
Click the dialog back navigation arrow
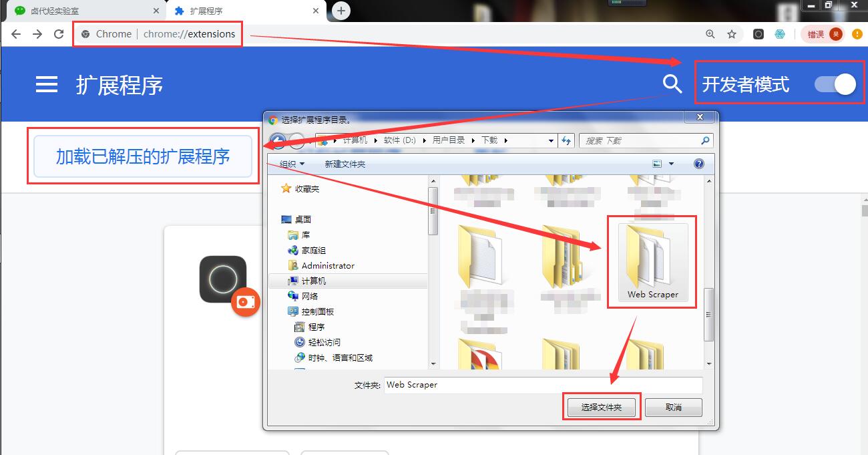coord(277,140)
